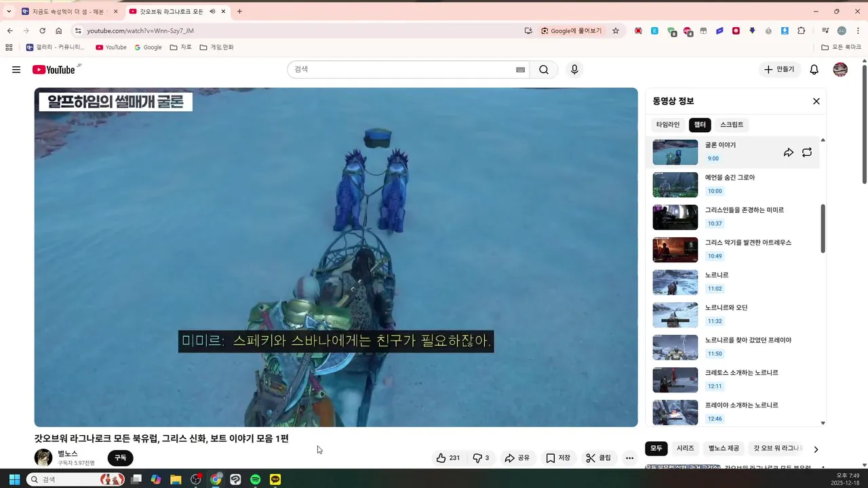The image size is (868, 488).
Task: Click Google에 물어보기 lens button
Action: click(571, 30)
